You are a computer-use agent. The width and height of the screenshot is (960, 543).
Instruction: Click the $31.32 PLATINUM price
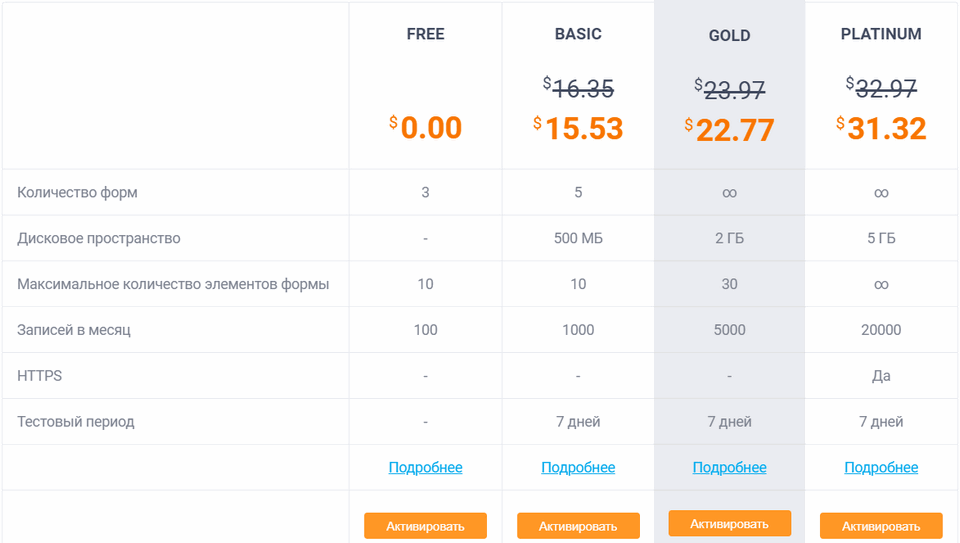(x=881, y=129)
